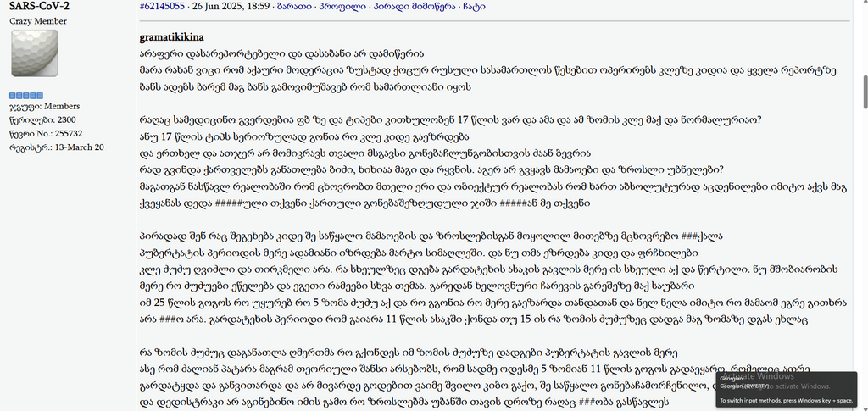Screen dimensions: 868x411
Task: Open post permalink #62145055
Action: [162, 7]
